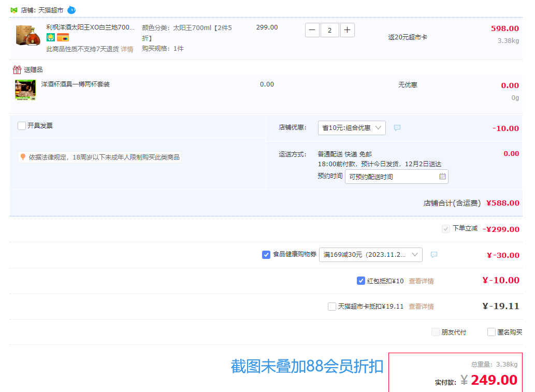
Task: Open the 店铺优惠 dropdown
Action: [352, 128]
